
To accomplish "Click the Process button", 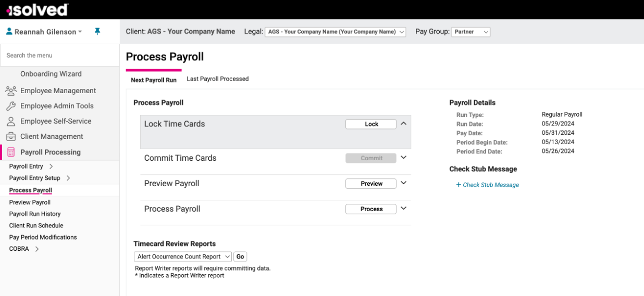I will tap(371, 209).
